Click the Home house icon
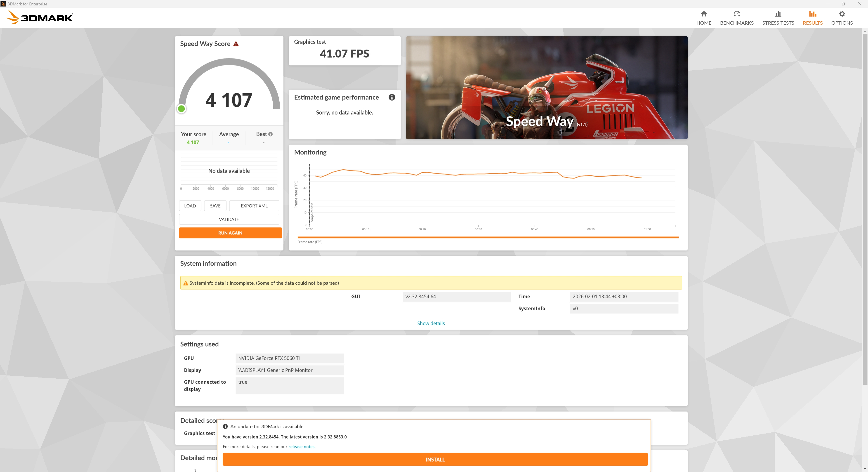 point(704,14)
